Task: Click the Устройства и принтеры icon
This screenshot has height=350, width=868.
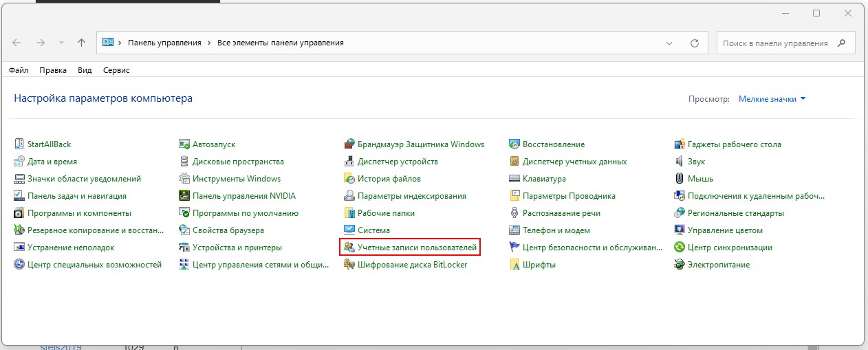Action: [x=184, y=248]
